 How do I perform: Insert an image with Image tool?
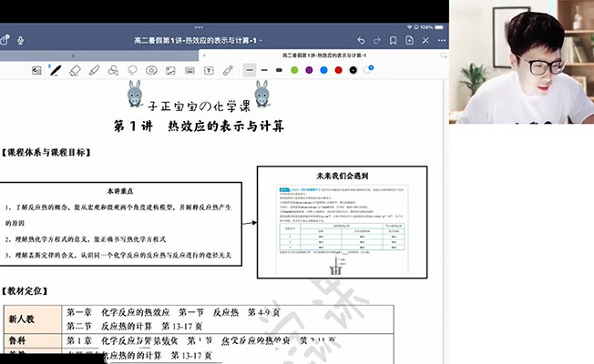(170, 70)
